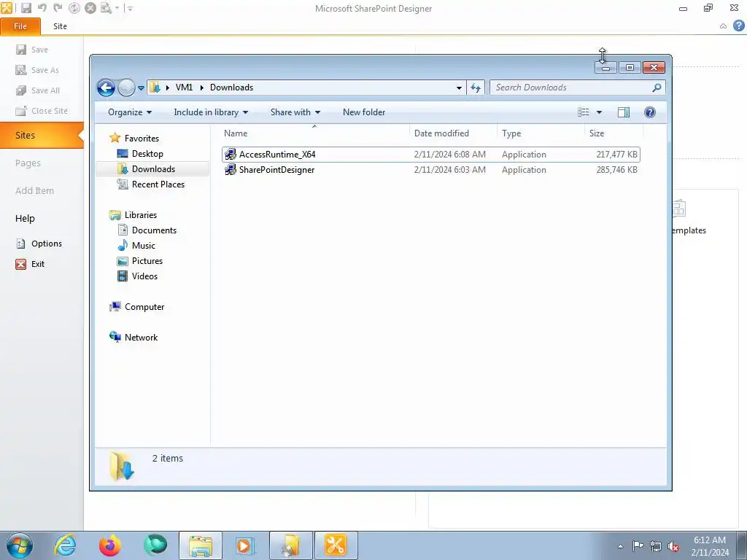
Task: Click the Undo icon in SharePoint Designer
Action: pos(42,8)
